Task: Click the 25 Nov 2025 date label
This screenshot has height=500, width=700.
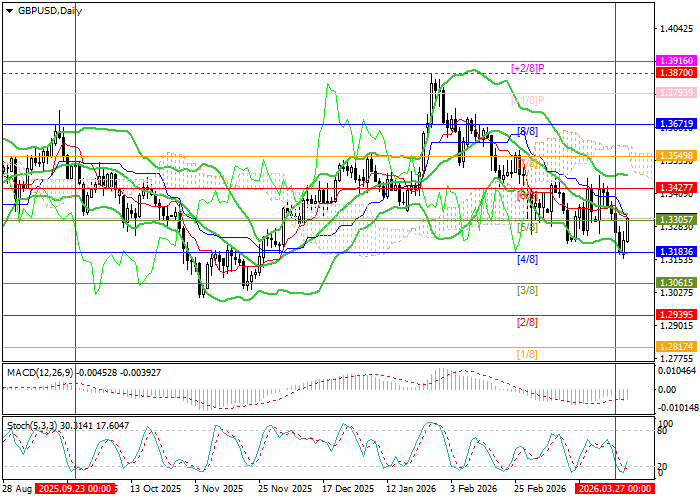Action: point(285,489)
